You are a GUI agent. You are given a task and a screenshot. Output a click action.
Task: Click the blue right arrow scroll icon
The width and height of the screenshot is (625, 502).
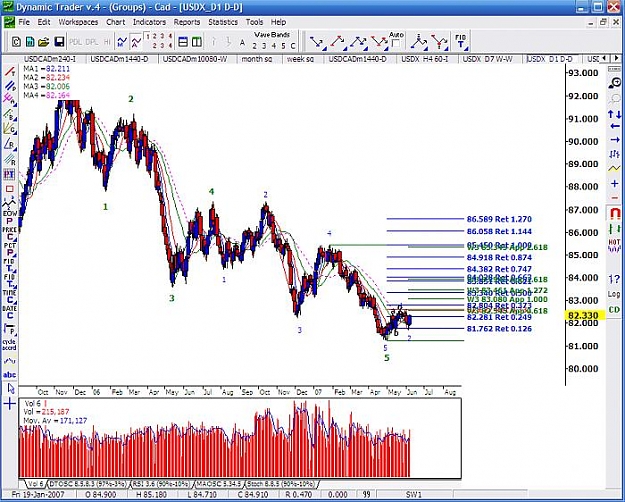614,140
